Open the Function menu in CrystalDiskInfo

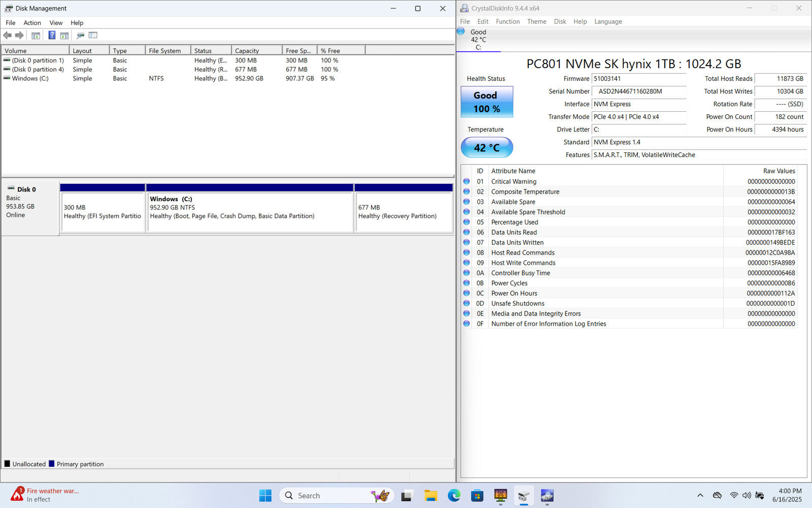(x=507, y=21)
